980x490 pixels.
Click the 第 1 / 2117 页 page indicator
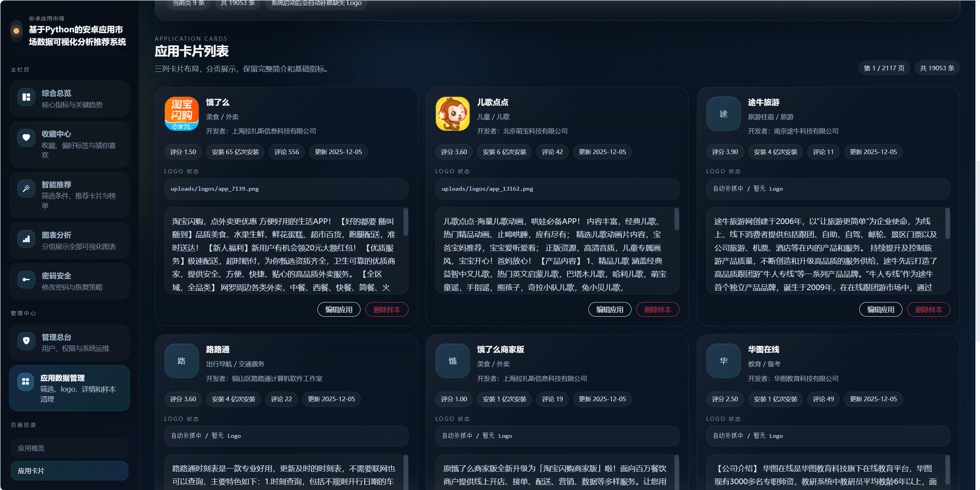tap(884, 68)
